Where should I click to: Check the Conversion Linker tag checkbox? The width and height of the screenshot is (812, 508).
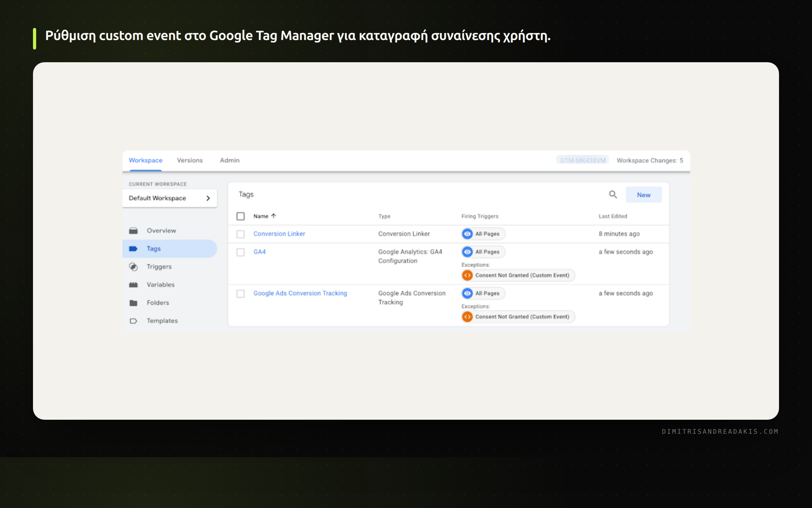[x=240, y=234]
